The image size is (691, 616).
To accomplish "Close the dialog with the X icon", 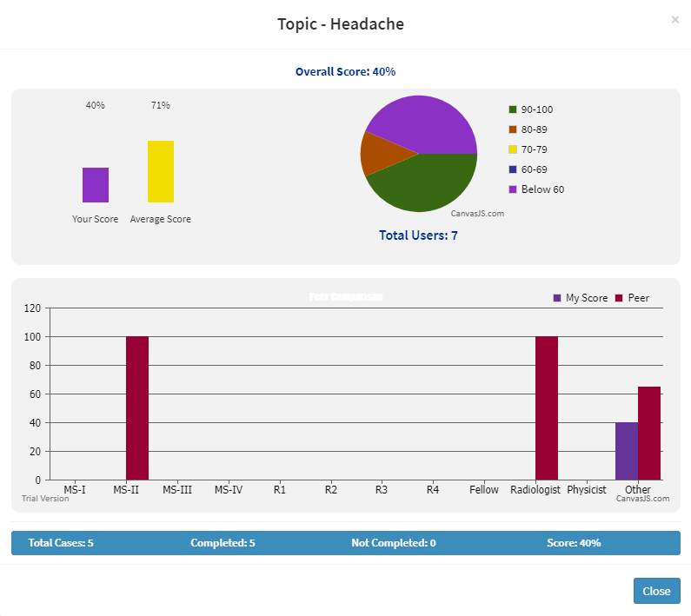I will pos(675,19).
